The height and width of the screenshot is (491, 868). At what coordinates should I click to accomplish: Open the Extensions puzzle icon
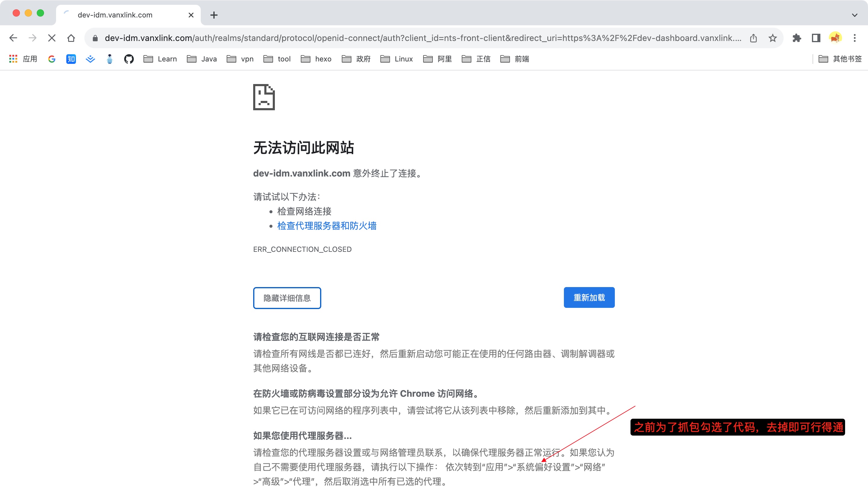pos(797,38)
